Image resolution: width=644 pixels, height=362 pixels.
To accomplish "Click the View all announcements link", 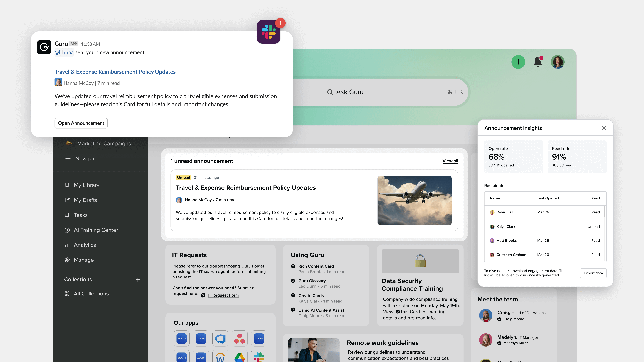I will pyautogui.click(x=450, y=161).
